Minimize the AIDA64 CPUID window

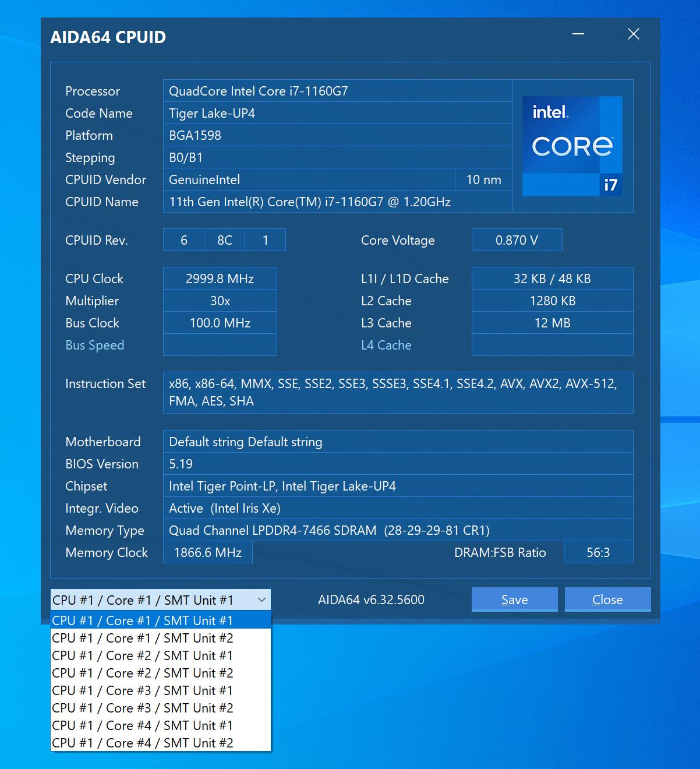pyautogui.click(x=578, y=34)
